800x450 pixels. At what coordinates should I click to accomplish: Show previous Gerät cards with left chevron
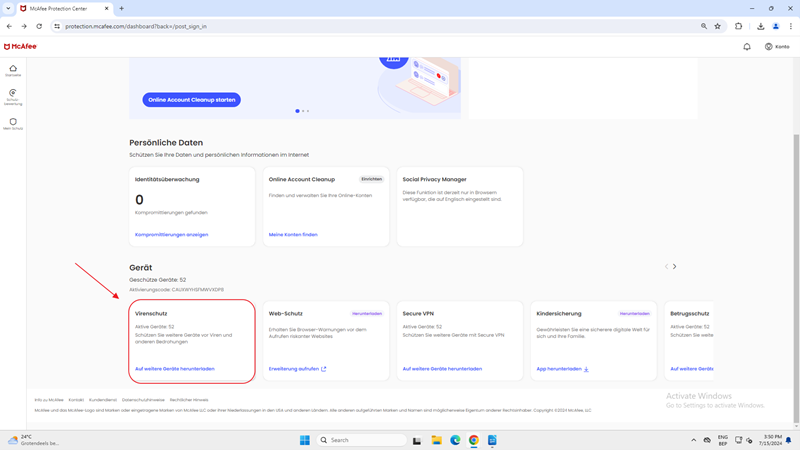coord(666,267)
